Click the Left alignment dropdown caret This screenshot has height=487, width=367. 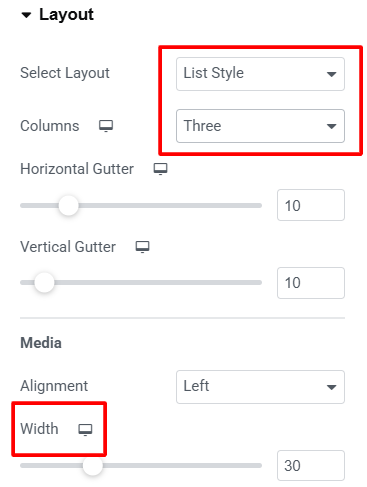pos(331,387)
